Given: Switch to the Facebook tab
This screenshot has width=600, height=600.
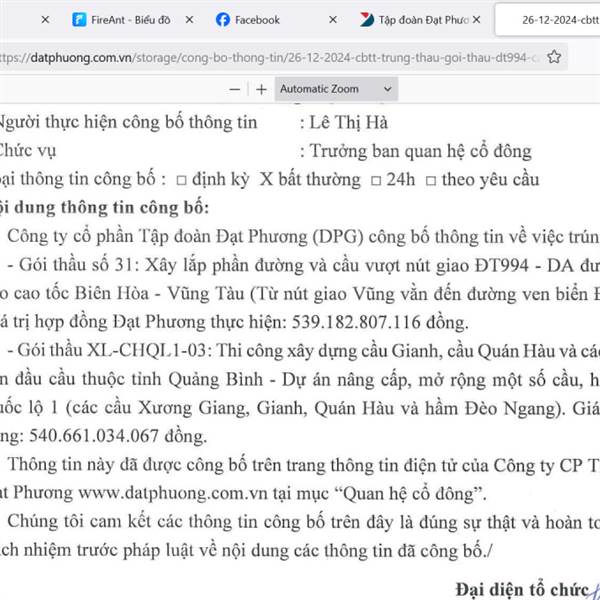Looking at the screenshot, I should click(x=257, y=20).
